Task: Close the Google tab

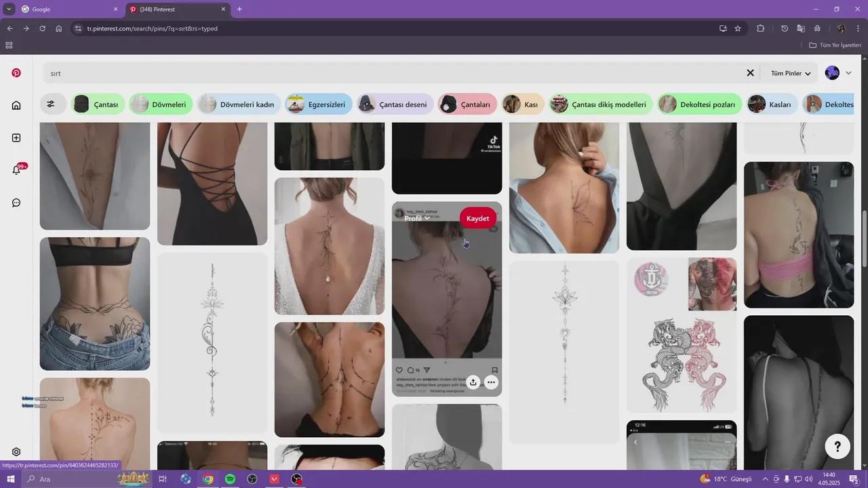Action: click(x=115, y=9)
